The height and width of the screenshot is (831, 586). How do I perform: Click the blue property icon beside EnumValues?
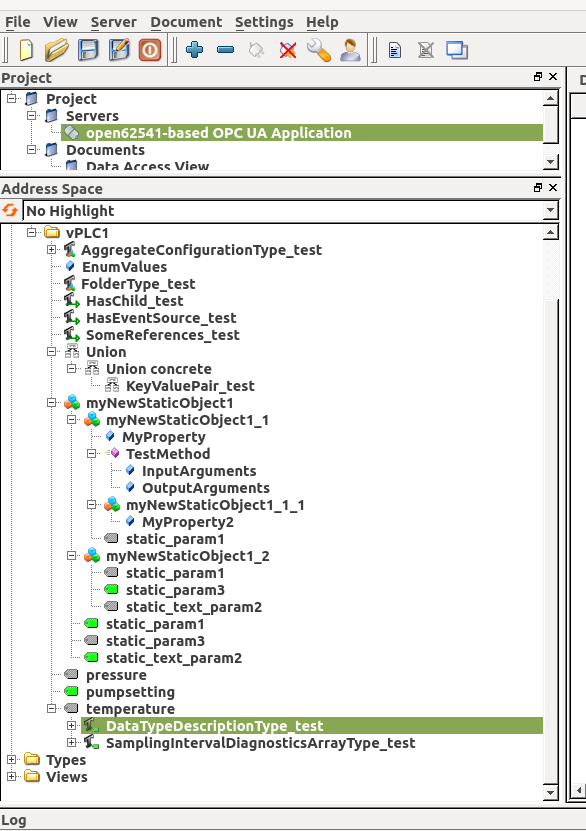[70, 267]
